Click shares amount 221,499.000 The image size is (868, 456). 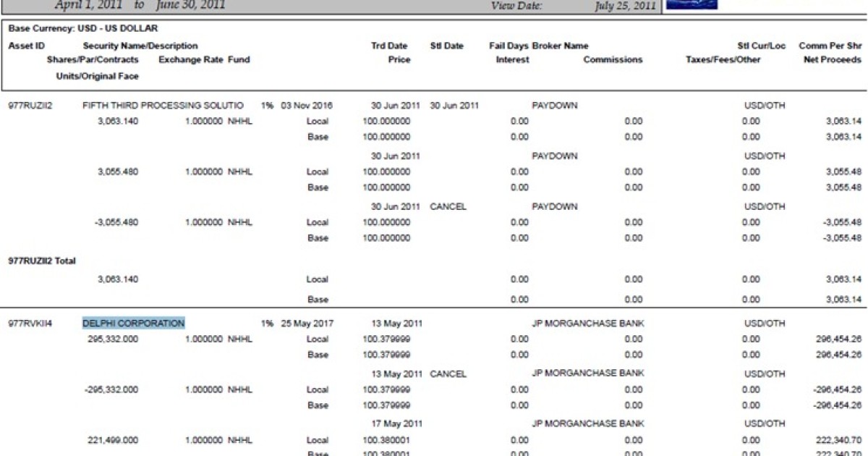113,440
